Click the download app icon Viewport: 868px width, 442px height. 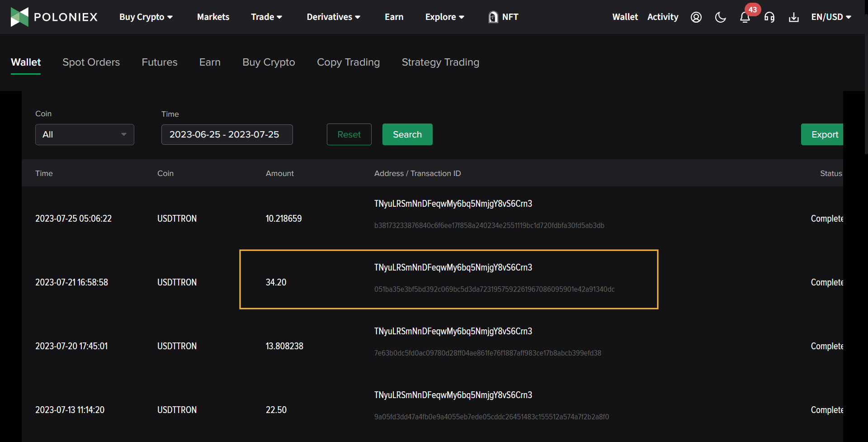tap(793, 17)
